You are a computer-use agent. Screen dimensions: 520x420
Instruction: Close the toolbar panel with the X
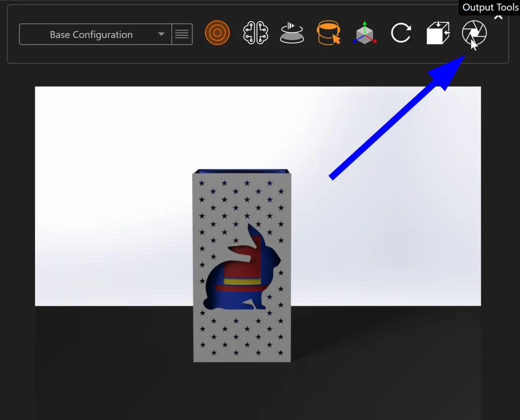(498, 17)
